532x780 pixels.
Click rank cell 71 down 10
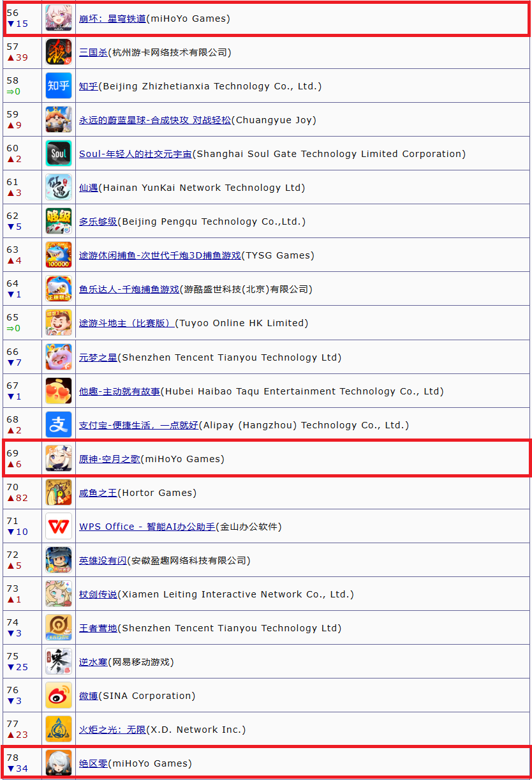[22, 526]
